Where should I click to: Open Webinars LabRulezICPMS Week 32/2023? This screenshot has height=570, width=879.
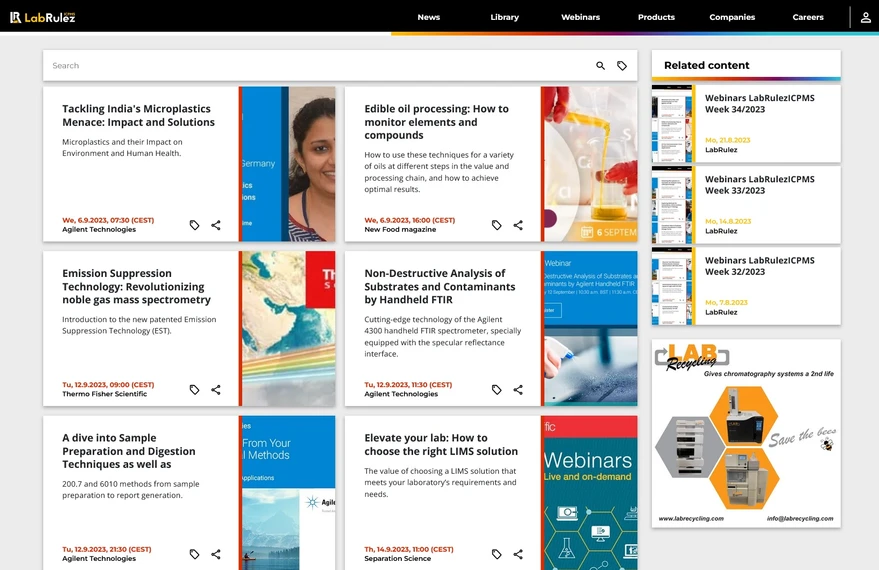[x=760, y=266]
